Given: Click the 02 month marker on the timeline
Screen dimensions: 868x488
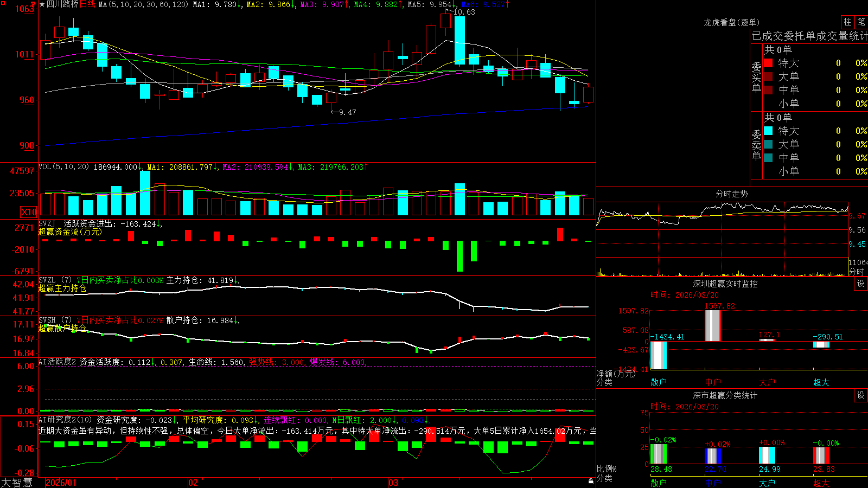Looking at the screenshot, I should [193, 483].
